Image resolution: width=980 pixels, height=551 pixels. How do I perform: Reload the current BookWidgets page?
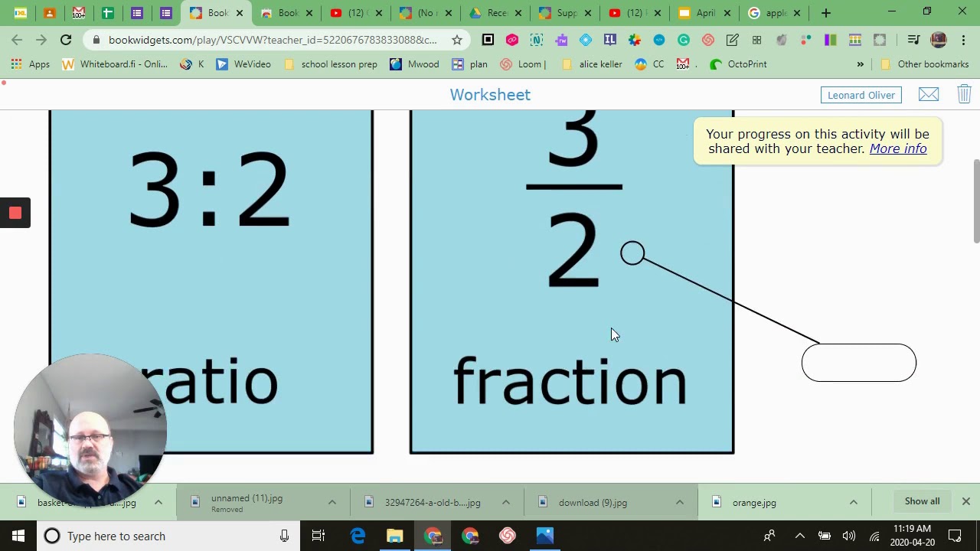(66, 40)
